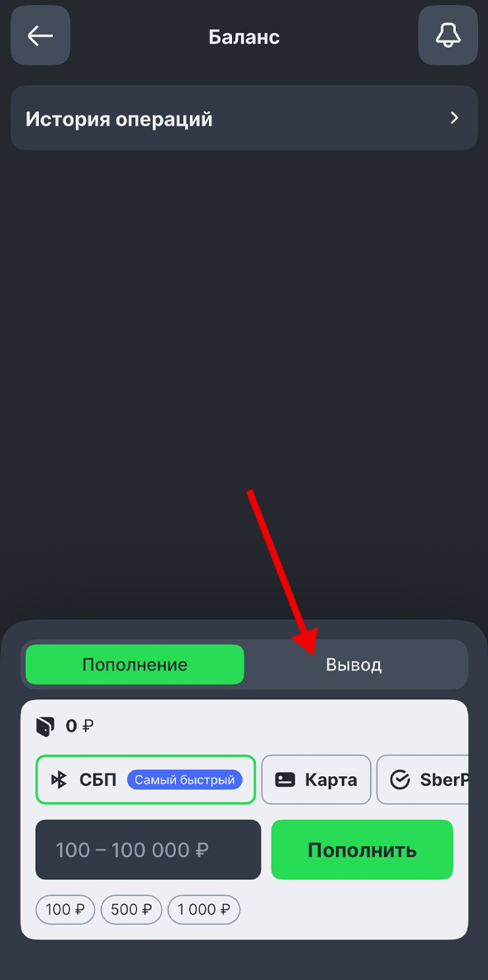Select the 500 ₽ quick amount
Viewport: 488px width, 980px height.
(131, 909)
